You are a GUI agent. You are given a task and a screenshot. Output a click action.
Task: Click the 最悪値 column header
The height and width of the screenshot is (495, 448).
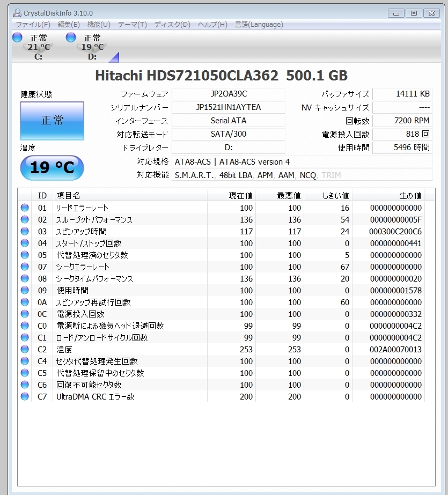click(x=280, y=196)
